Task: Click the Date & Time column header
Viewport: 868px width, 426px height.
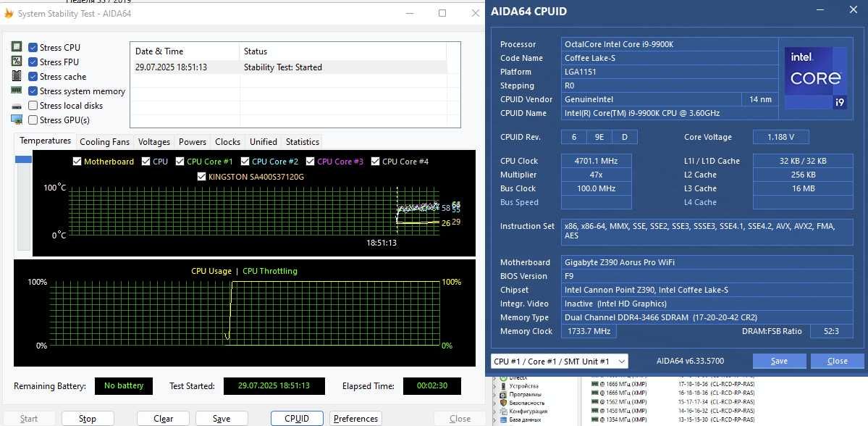Action: click(185, 51)
